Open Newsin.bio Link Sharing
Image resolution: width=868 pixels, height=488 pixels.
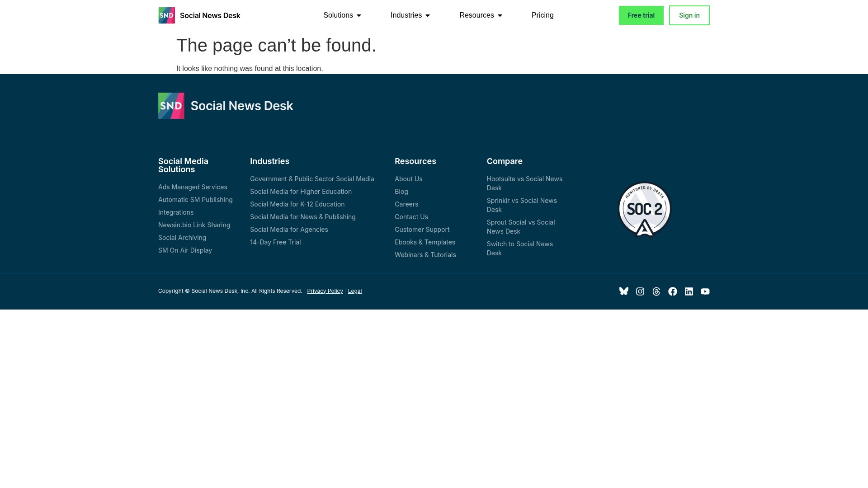(x=194, y=225)
